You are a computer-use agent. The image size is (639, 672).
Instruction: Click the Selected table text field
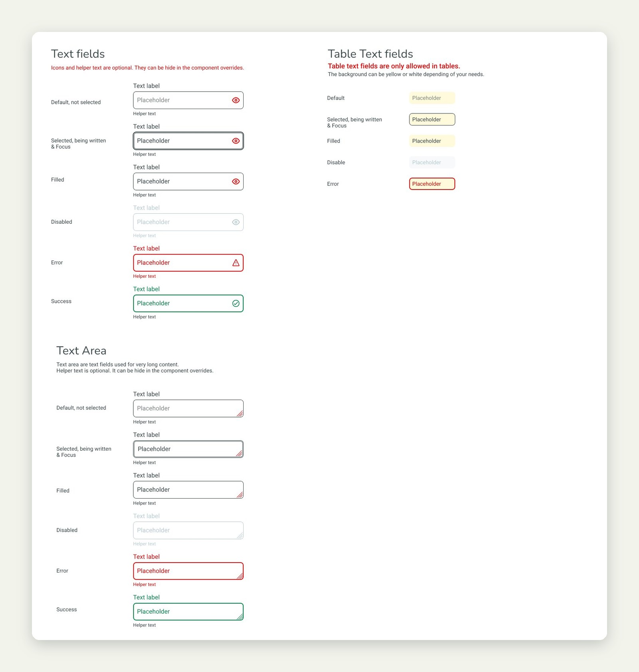(432, 119)
